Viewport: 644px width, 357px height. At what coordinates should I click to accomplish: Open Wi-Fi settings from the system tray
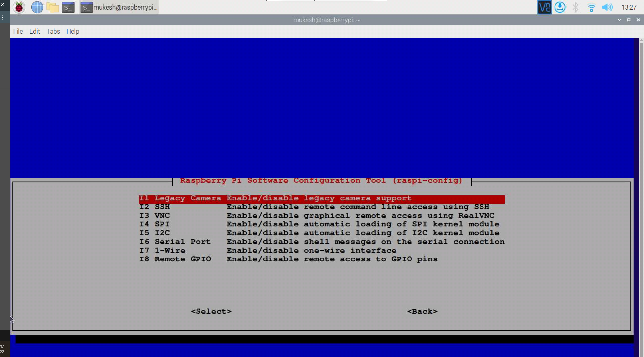click(591, 7)
